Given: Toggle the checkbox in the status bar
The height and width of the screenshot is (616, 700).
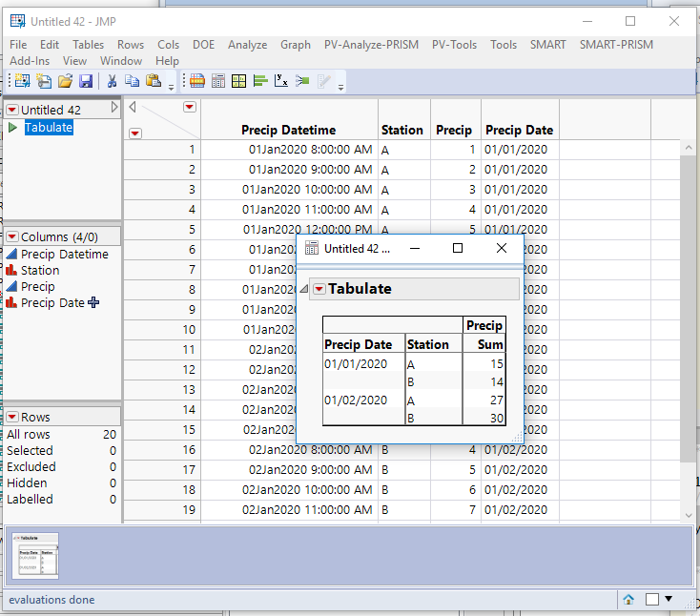Looking at the screenshot, I should (x=652, y=600).
